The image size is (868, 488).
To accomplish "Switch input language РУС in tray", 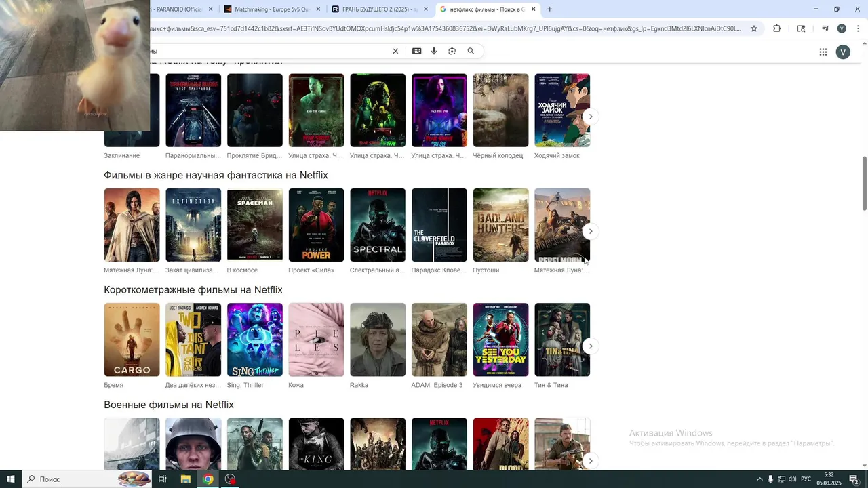I will 806,479.
